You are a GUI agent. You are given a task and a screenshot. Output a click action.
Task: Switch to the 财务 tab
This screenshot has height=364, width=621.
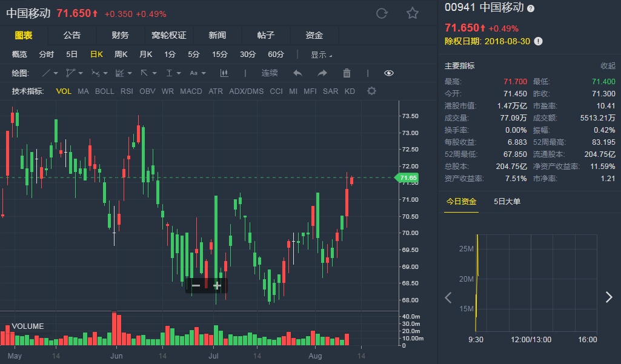tap(120, 35)
